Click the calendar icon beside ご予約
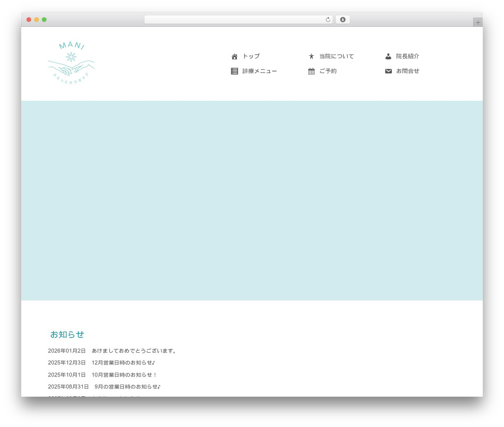The height and width of the screenshot is (427, 504). pos(311,71)
